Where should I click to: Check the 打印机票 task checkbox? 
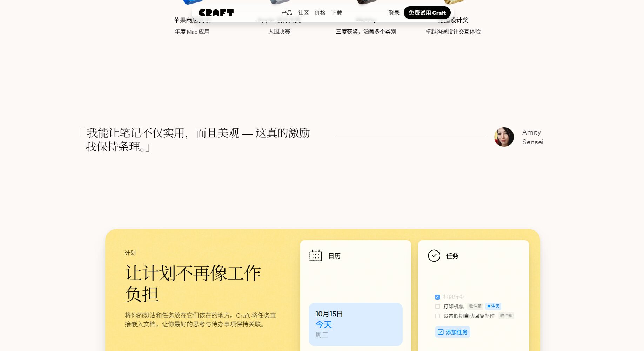point(437,307)
